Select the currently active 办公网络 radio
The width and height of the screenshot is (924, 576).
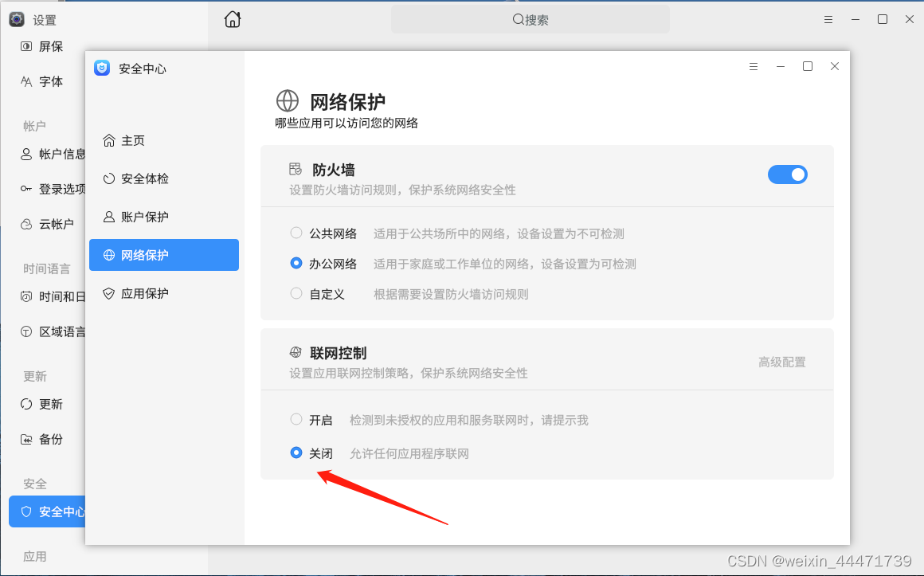295,263
